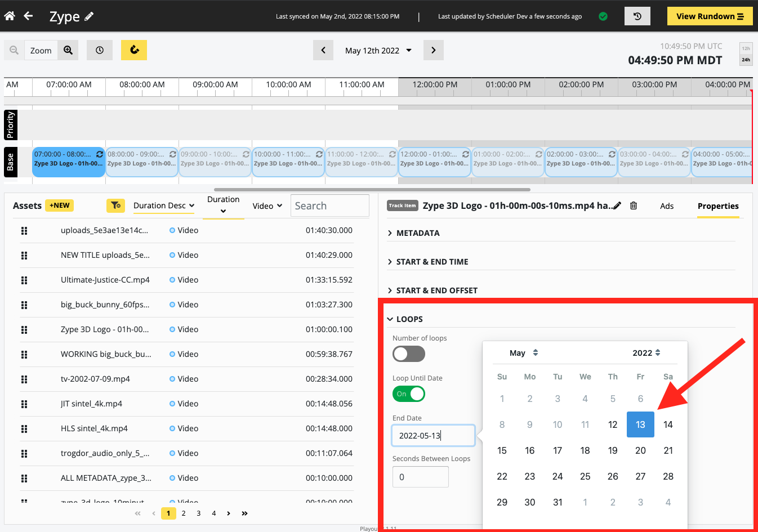
Task: Click the zoom in magnifier icon
Action: (68, 50)
